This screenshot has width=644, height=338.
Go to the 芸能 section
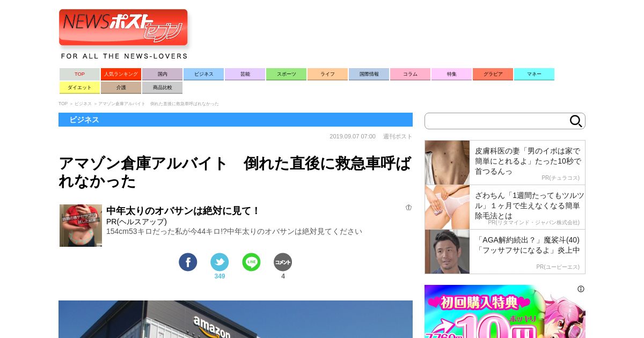coord(245,74)
